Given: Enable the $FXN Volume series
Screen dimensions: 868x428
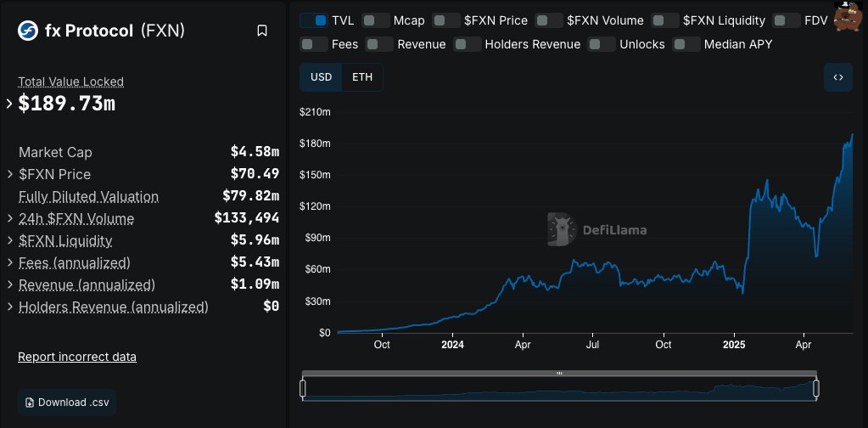Looking at the screenshot, I should (x=549, y=21).
